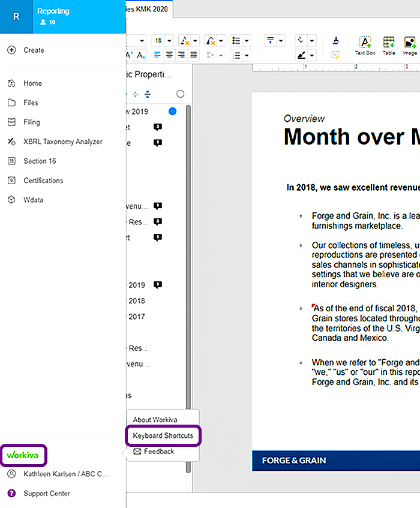420x508 pixels.
Task: Justify the text
Action: pos(193,55)
